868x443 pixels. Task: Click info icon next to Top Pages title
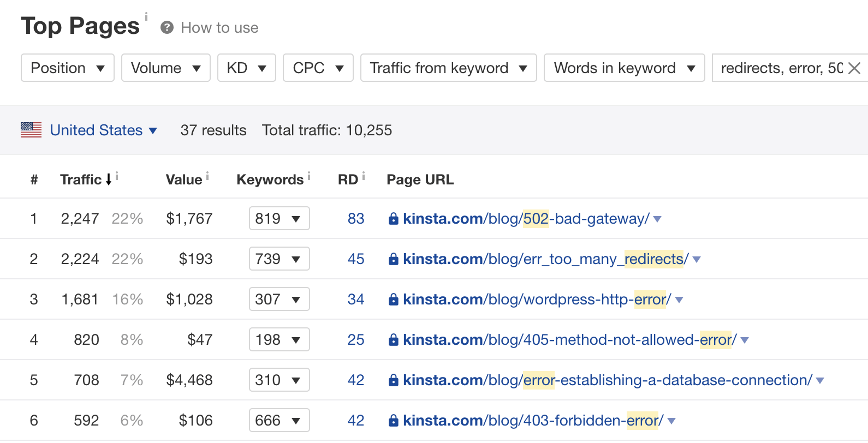(146, 17)
